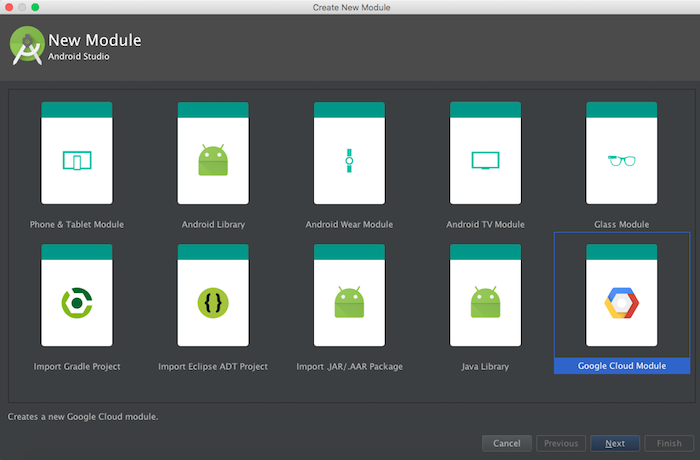Viewport: 700px width, 460px height.
Task: Choose the Import .JAR/.AAR Package icon
Action: [x=349, y=302]
